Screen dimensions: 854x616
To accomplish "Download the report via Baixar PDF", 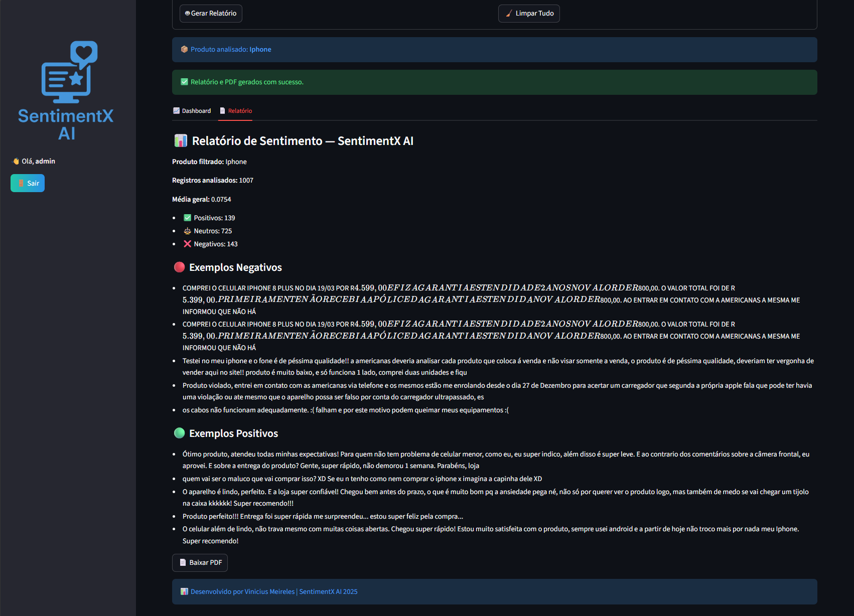I will click(x=200, y=563).
